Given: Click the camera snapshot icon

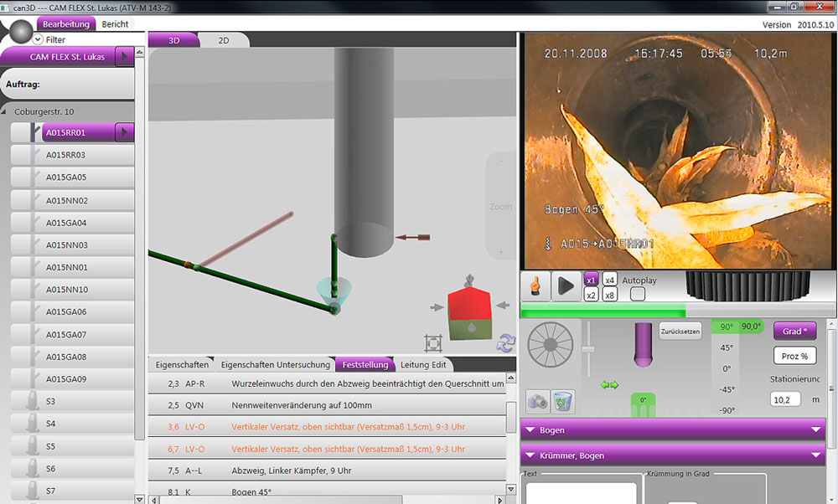Looking at the screenshot, I should [537, 401].
